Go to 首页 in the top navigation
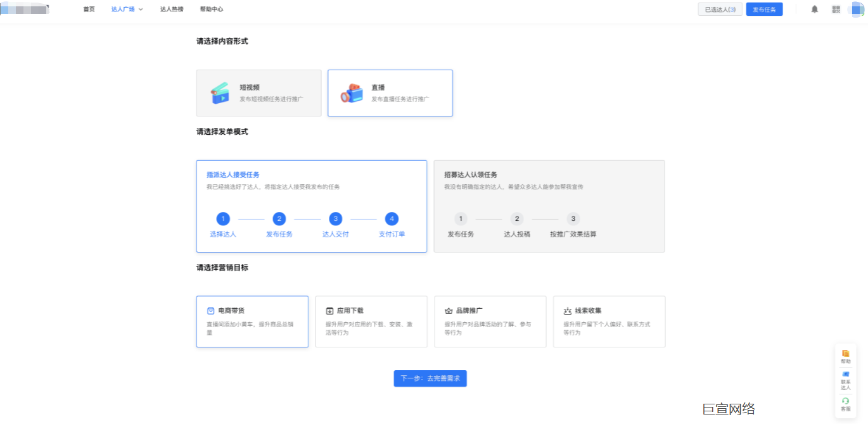 [x=89, y=9]
